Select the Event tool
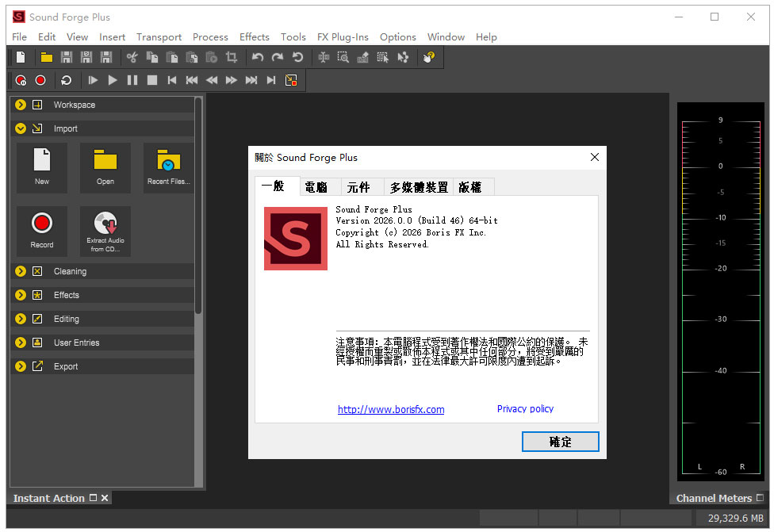This screenshot has height=532, width=774. 383,57
